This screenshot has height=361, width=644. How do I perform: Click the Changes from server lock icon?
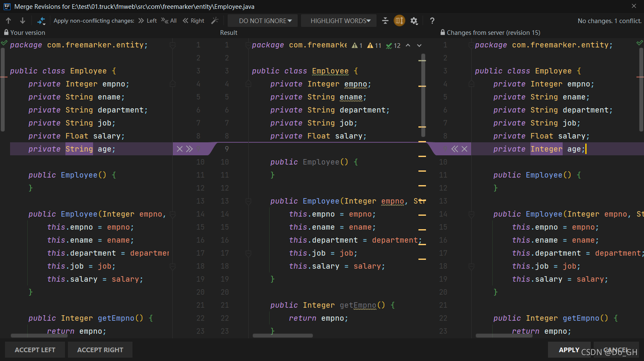pos(443,32)
